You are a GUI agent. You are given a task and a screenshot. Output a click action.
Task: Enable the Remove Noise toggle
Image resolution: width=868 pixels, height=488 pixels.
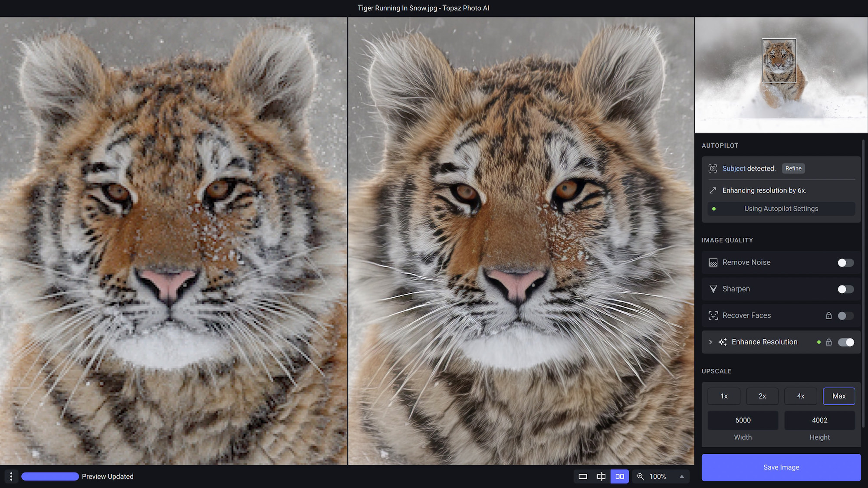(845, 262)
